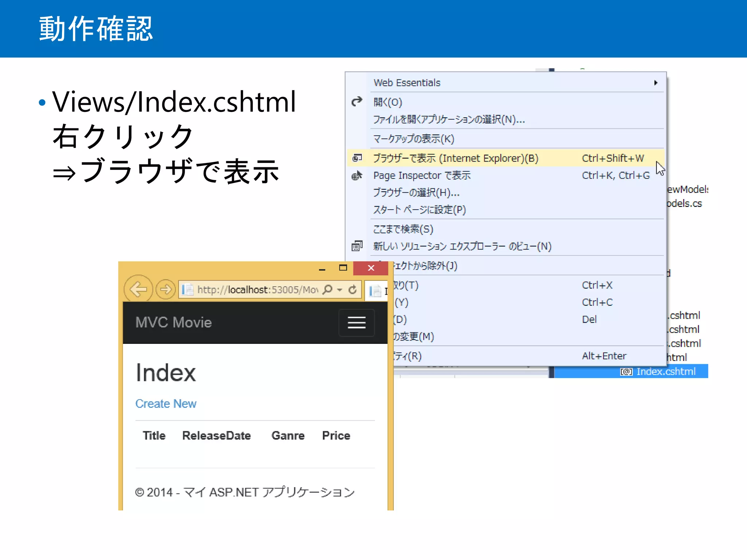Viewport: 747px width, 560px height.
Task: Click the search magnifier in address bar
Action: click(328, 289)
